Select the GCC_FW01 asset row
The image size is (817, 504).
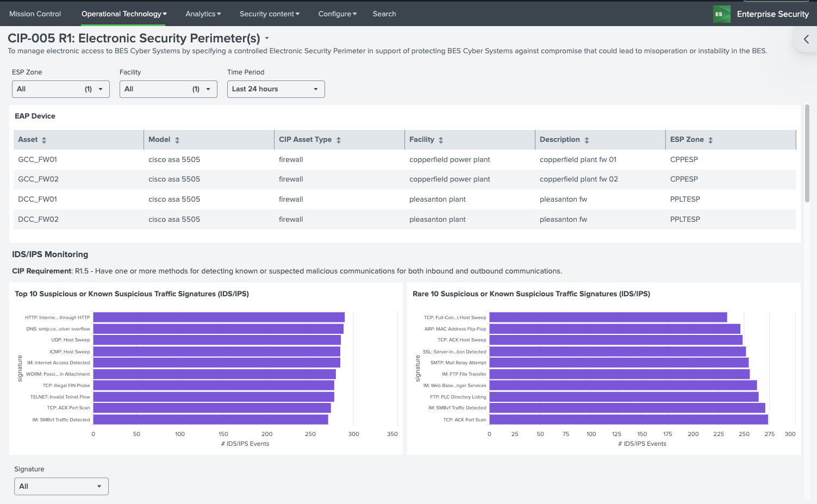[38, 160]
